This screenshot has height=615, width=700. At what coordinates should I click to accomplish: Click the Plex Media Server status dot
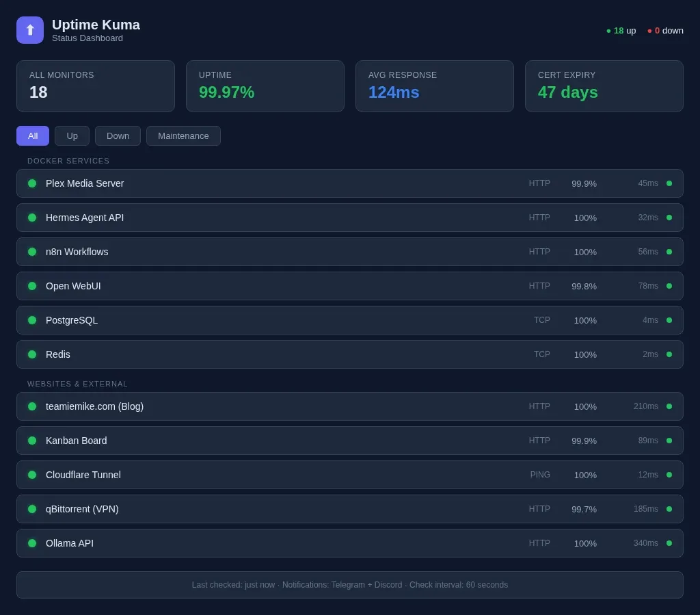tap(32, 183)
